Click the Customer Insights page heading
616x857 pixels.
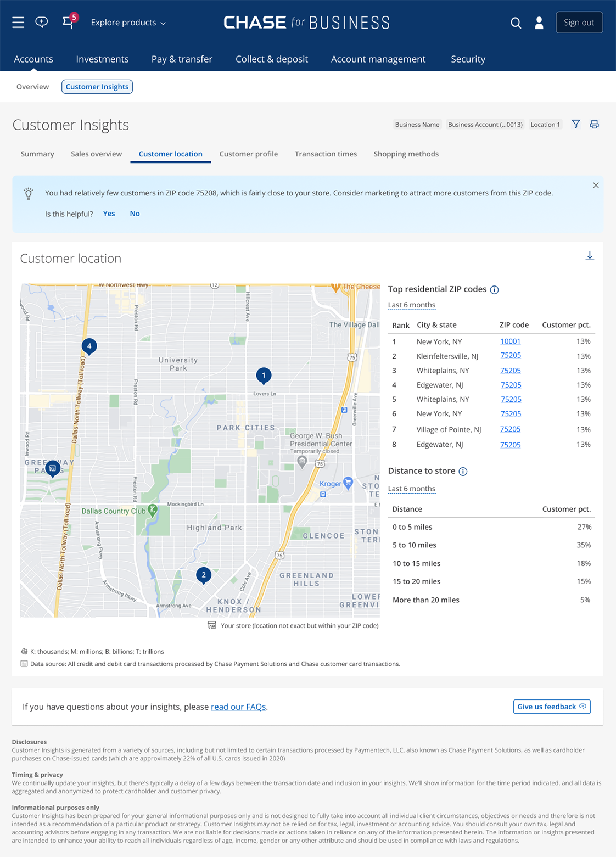71,125
